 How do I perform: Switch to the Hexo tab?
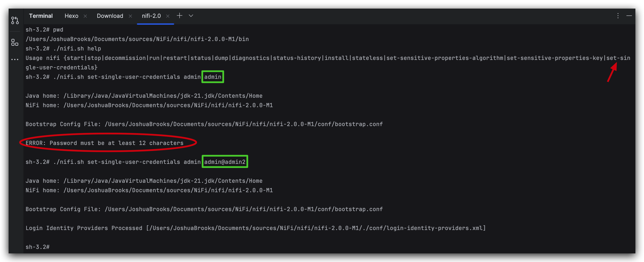[71, 15]
